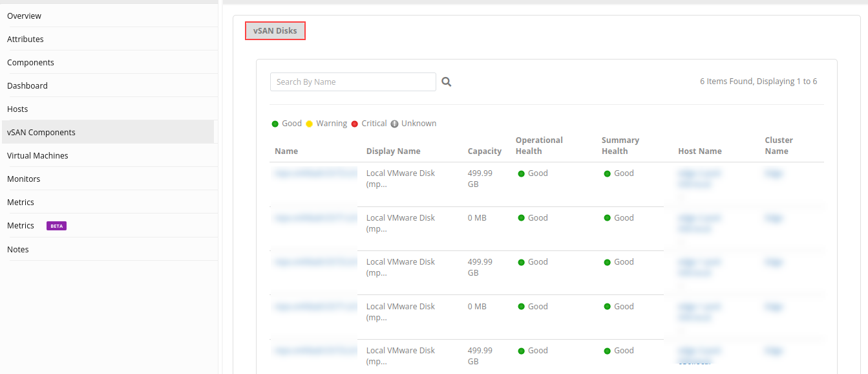
Task: Click the gray Unknown status legend icon
Action: [394, 123]
